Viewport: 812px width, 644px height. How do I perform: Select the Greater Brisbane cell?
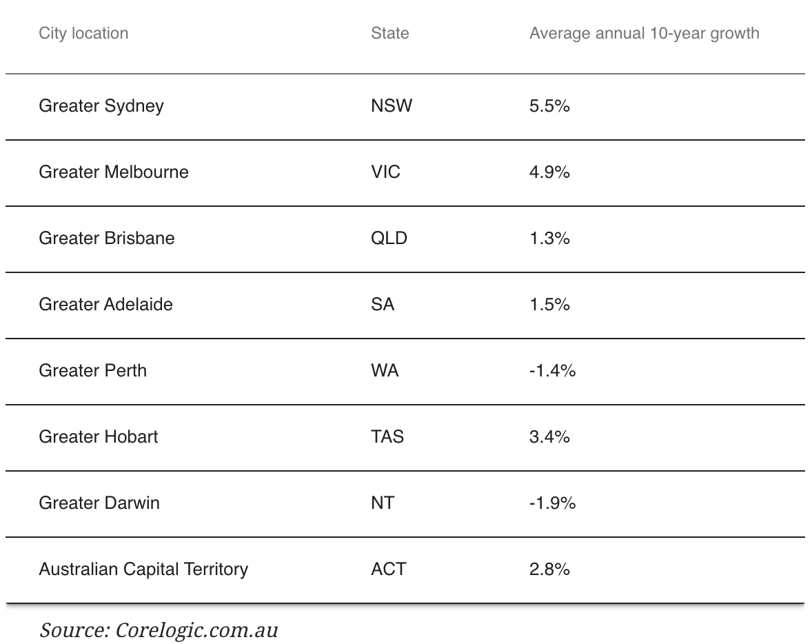click(x=107, y=239)
